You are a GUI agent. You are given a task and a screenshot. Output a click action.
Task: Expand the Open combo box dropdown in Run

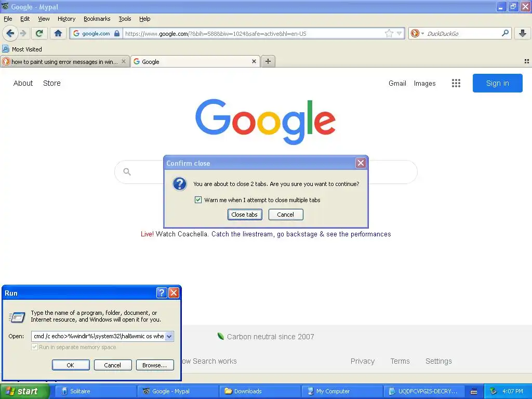[169, 336]
